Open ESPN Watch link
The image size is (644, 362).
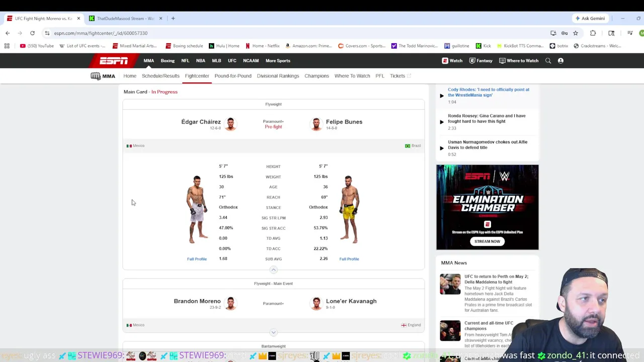[452, 61]
